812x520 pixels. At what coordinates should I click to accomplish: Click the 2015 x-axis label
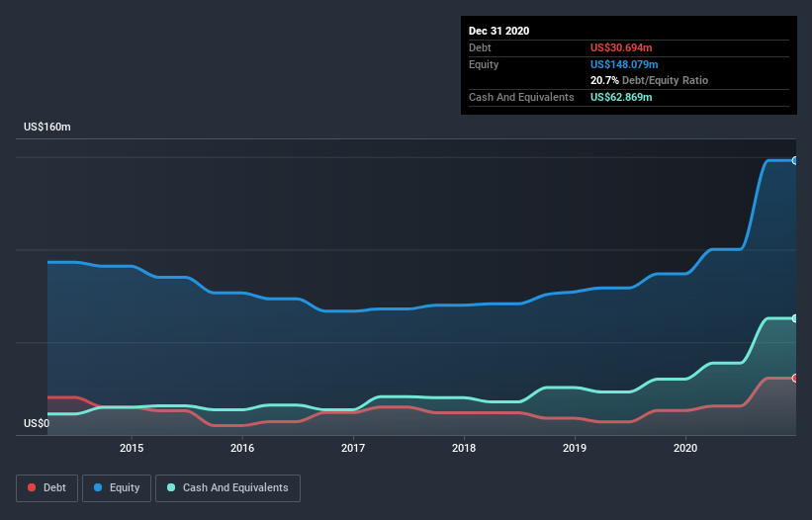pyautogui.click(x=132, y=449)
